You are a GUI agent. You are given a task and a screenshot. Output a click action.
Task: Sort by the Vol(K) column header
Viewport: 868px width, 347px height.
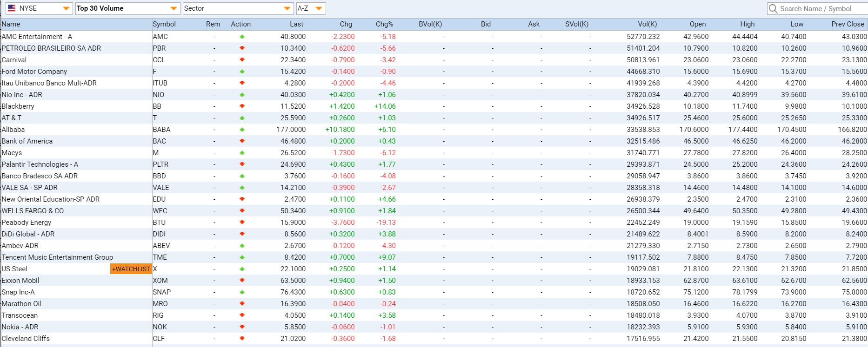tap(648, 24)
